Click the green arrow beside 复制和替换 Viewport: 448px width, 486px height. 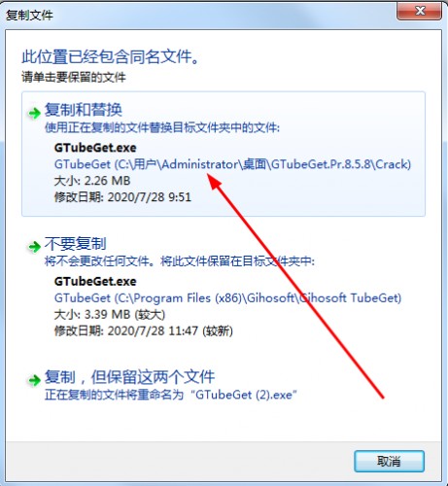pos(34,114)
